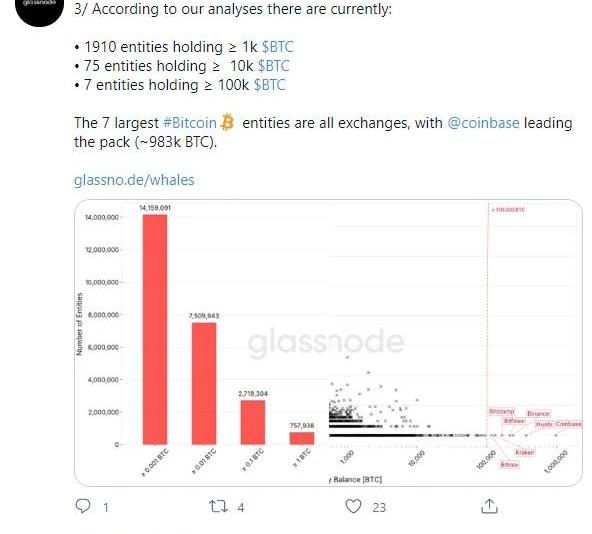Click $BTC cashtag in 75 entities line

click(x=273, y=66)
